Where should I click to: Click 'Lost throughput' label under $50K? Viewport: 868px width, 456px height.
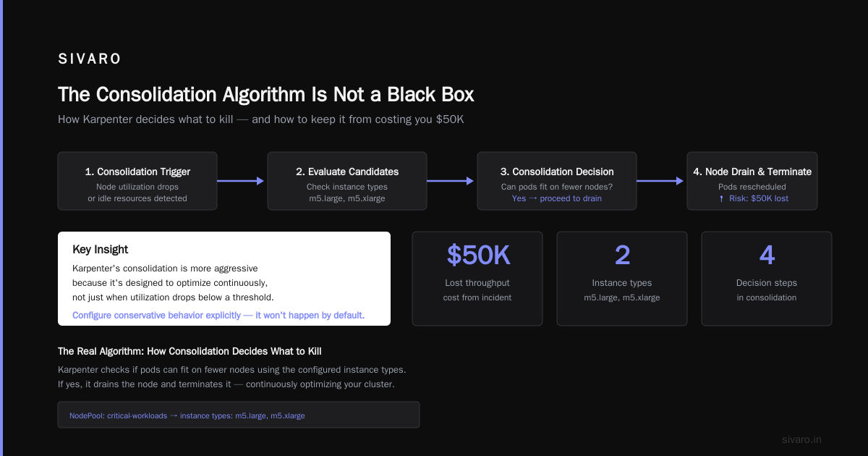[477, 283]
